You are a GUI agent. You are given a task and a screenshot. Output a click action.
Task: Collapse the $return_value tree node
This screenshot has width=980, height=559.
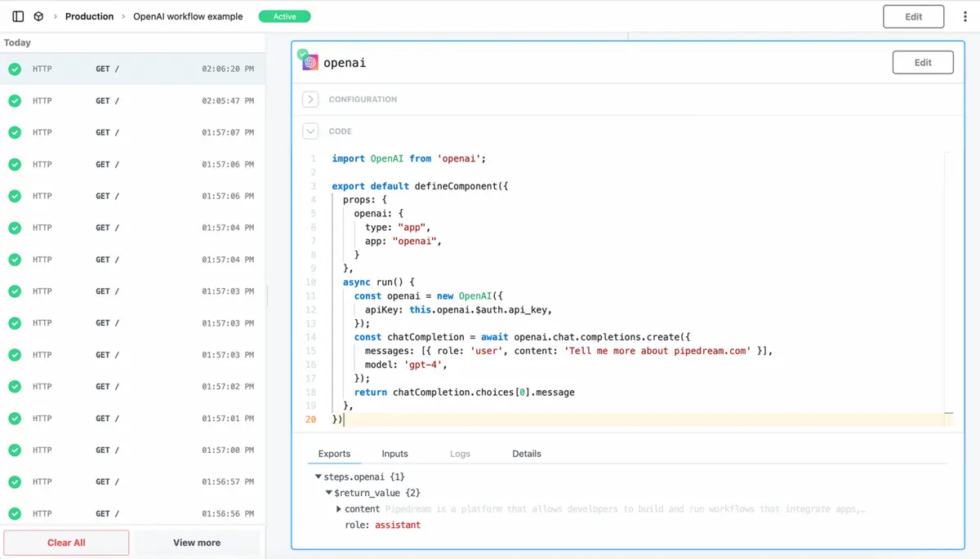pyautogui.click(x=329, y=493)
